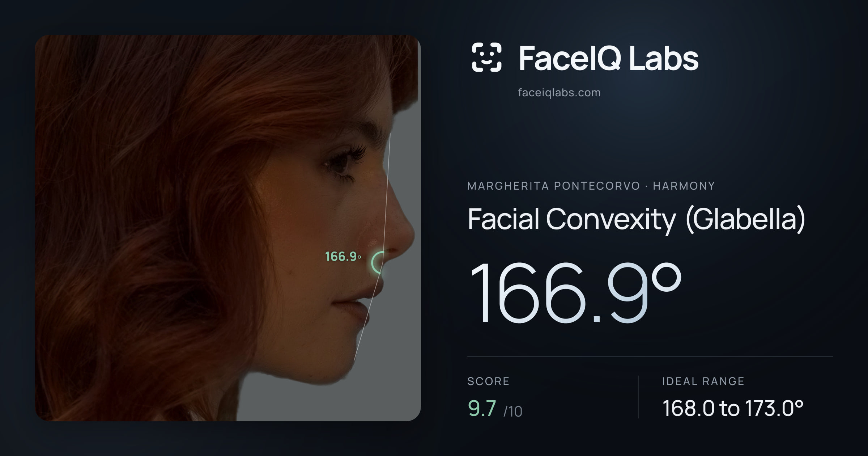The height and width of the screenshot is (456, 868).
Task: Click the 168.0 to 173.0° range value
Action: pyautogui.click(x=733, y=408)
